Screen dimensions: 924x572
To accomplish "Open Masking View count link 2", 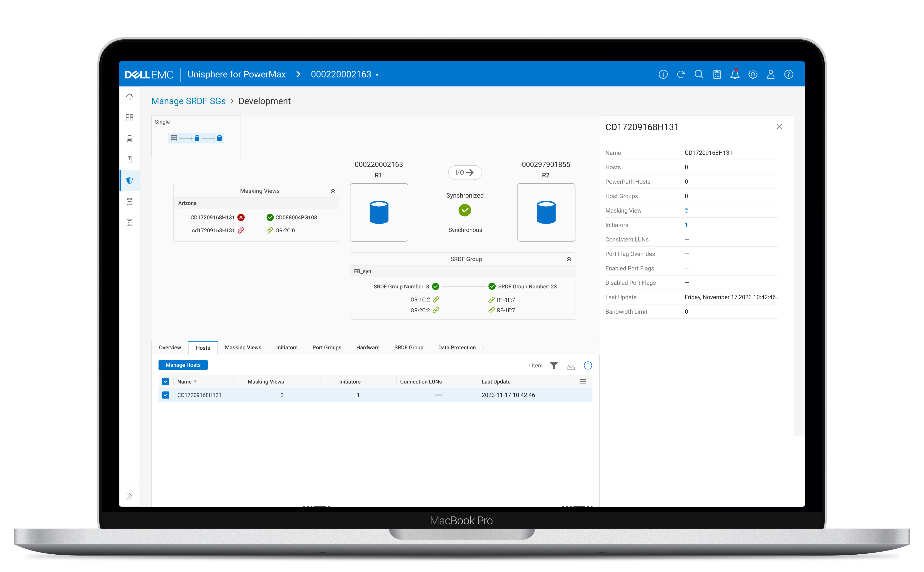I will click(686, 211).
